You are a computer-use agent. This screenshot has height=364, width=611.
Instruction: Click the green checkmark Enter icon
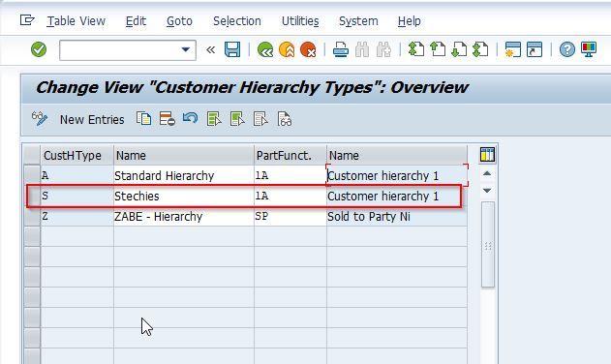pyautogui.click(x=39, y=49)
